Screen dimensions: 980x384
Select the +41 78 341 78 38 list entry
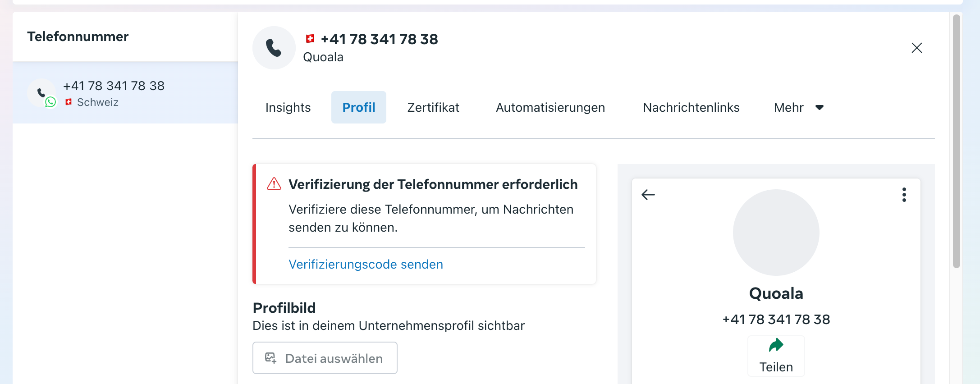coord(125,93)
